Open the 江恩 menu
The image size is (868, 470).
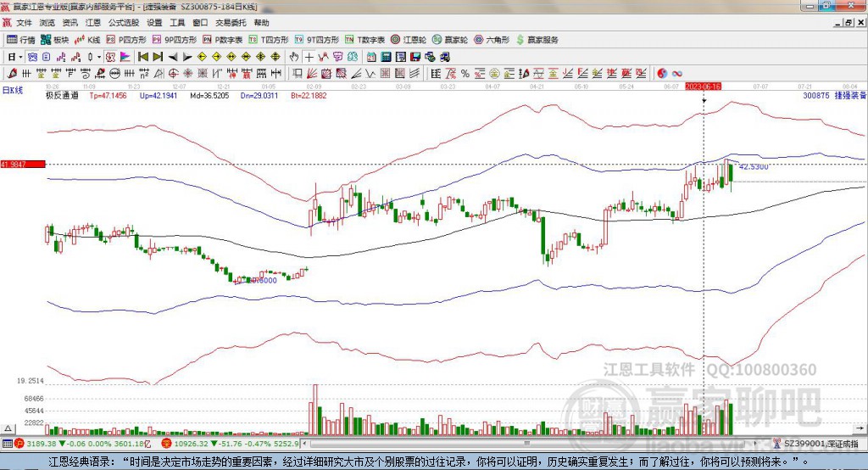click(x=92, y=23)
